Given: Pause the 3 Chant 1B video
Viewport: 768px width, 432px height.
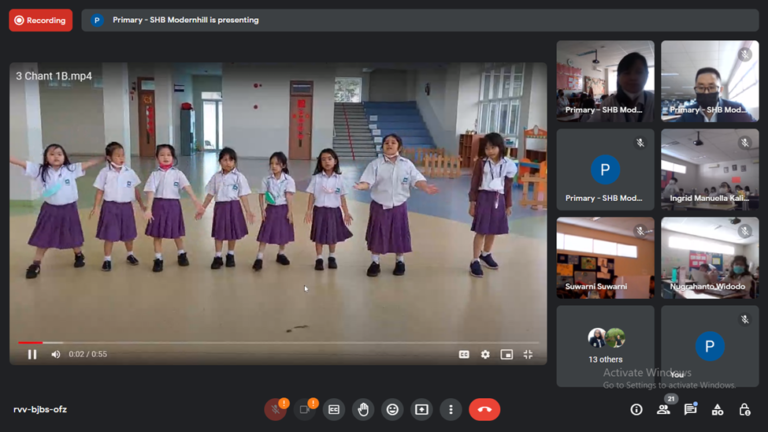Looking at the screenshot, I should [x=32, y=354].
